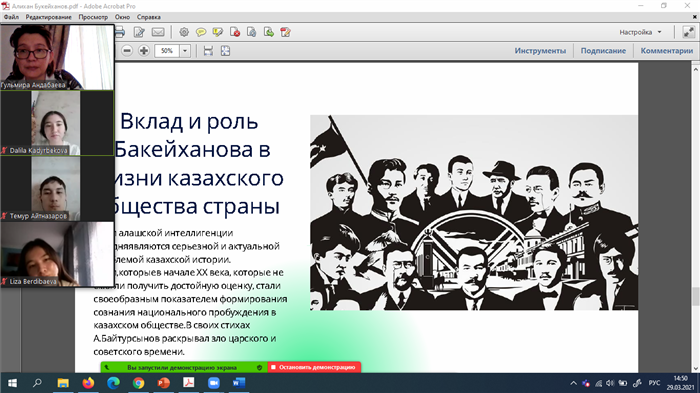The image size is (700, 393).
Task: Toggle fit width scrolling mode icon
Action: click(x=208, y=51)
